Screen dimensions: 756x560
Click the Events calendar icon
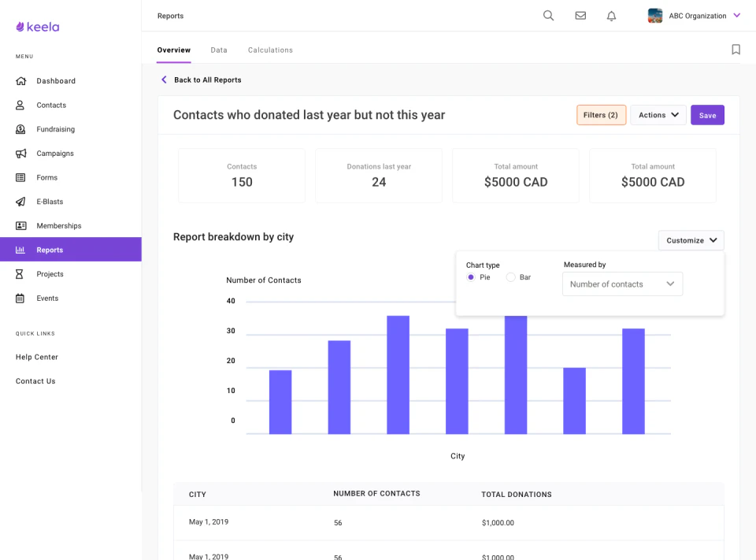tap(20, 299)
